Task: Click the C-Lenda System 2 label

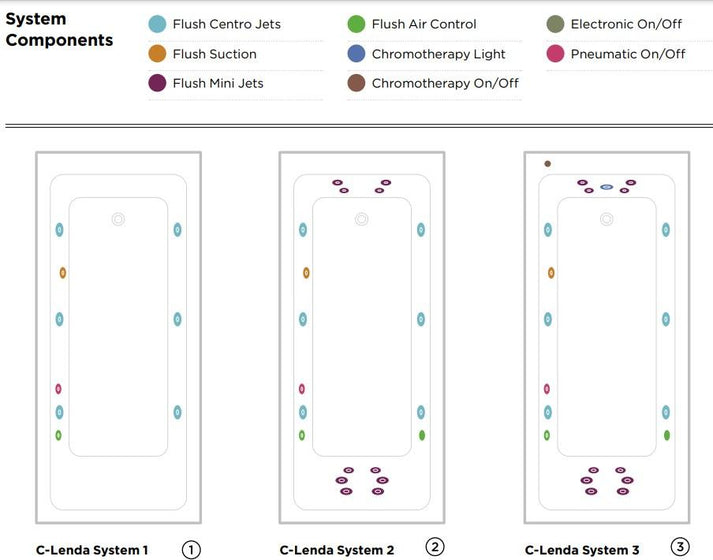Action: [x=337, y=550]
